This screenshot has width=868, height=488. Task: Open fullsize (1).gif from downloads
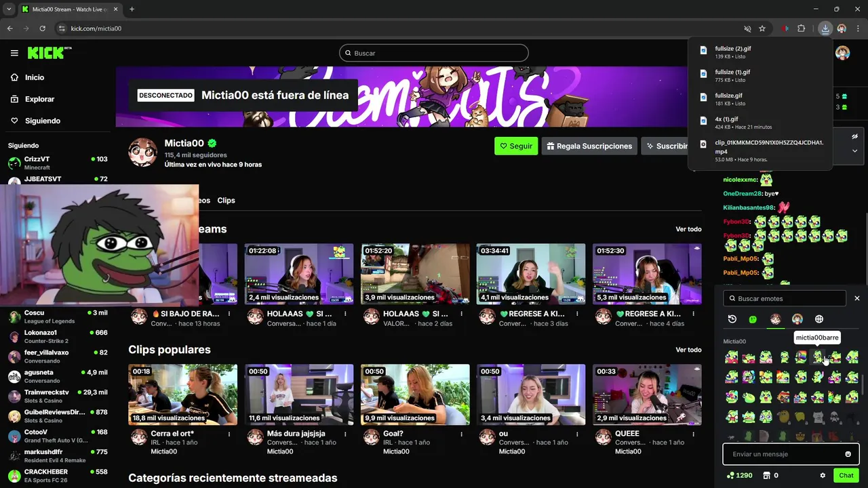point(732,72)
